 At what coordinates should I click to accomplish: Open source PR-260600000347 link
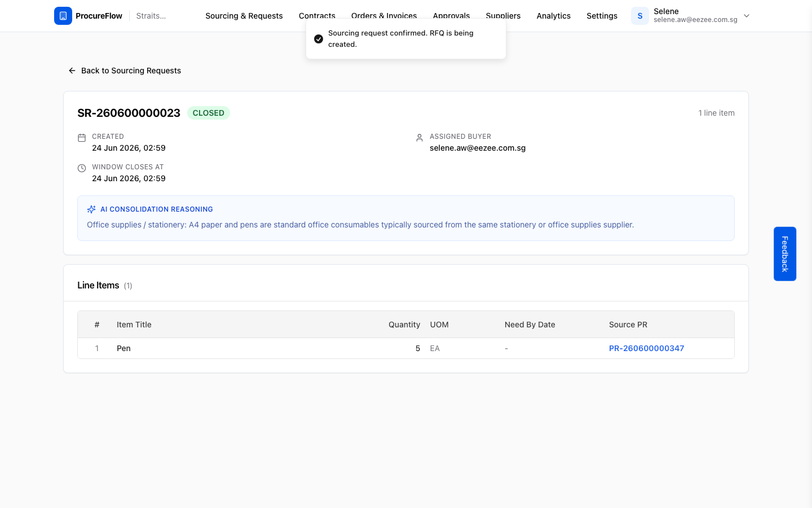click(647, 348)
